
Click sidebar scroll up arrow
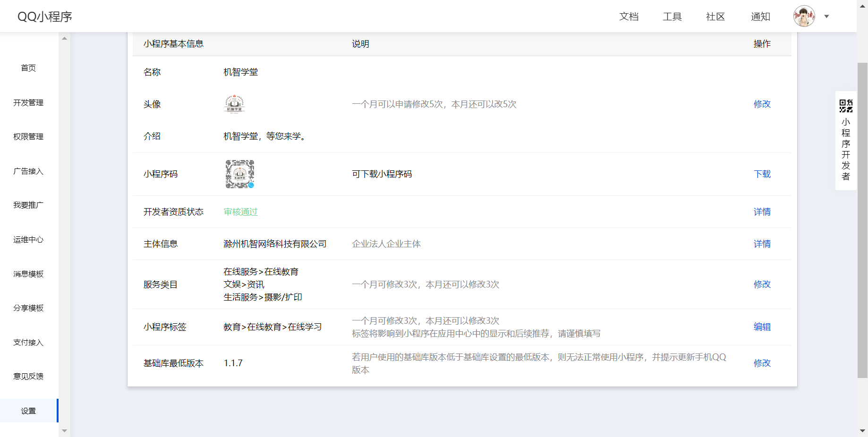point(65,38)
